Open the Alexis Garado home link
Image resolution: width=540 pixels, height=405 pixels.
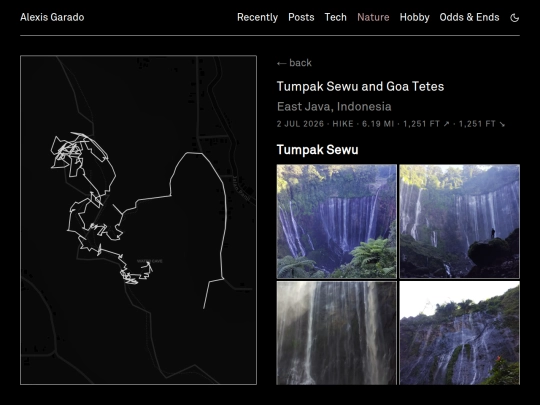52,17
